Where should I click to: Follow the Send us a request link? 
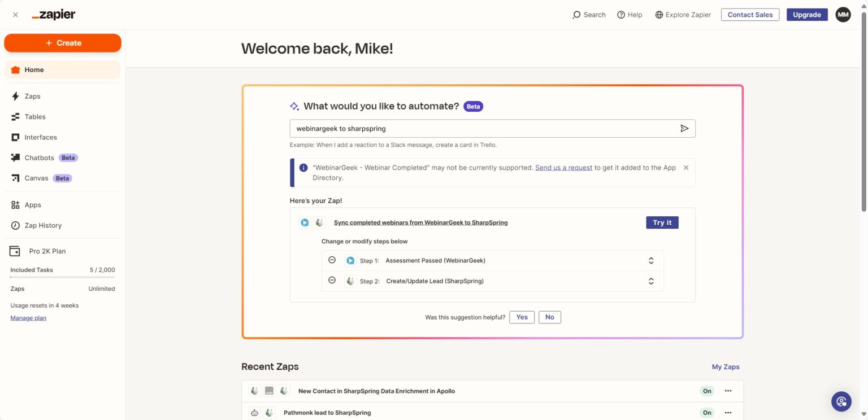(563, 168)
